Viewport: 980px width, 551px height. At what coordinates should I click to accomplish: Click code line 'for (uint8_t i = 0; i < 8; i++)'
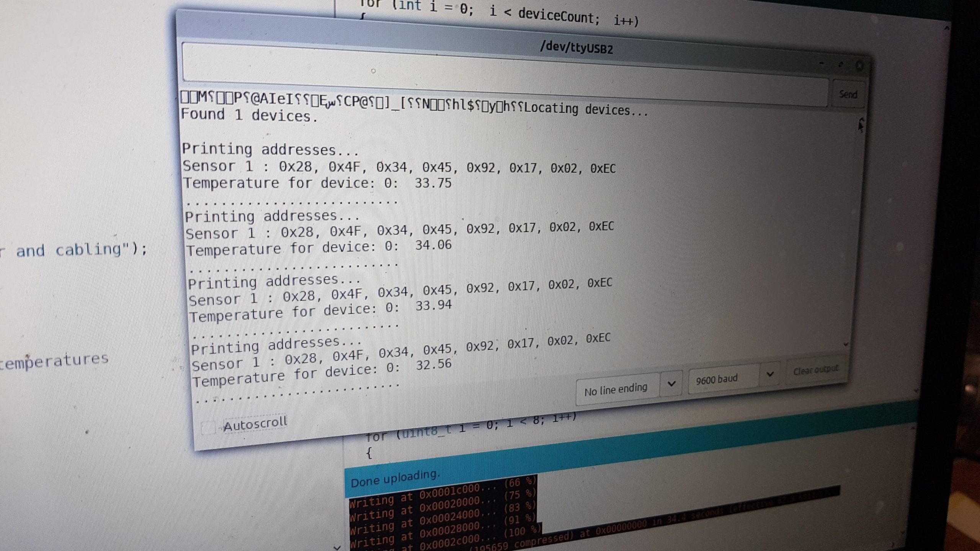[471, 428]
